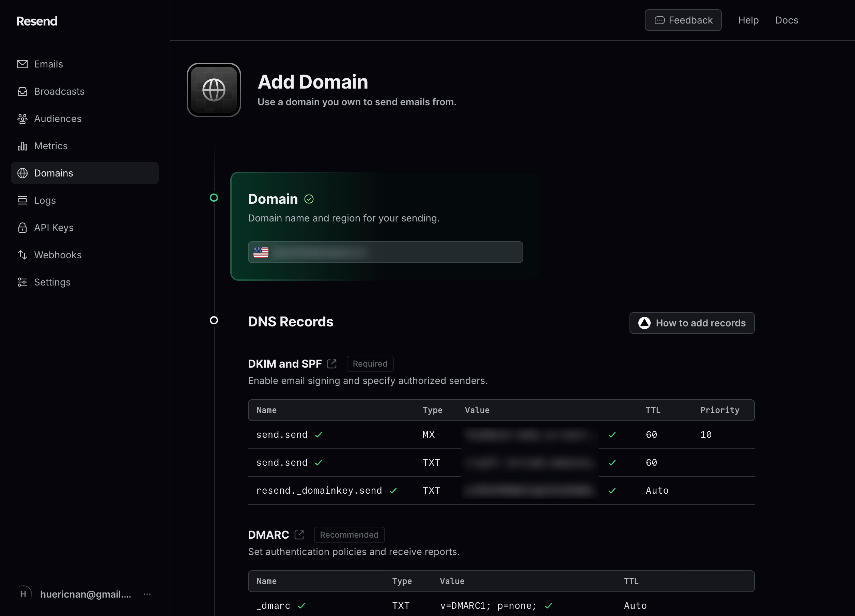855x616 pixels.
Task: Click the Recommended badge
Action: click(349, 535)
